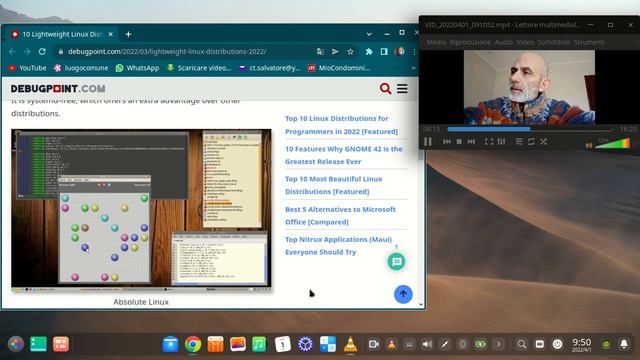640x360 pixels.
Task: Click the translate page icon
Action: pos(320,51)
